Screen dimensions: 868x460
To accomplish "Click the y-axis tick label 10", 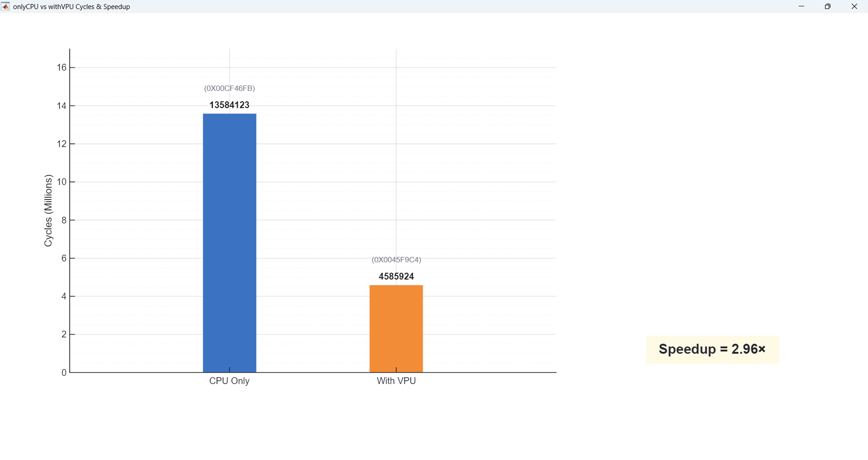I will 62,182.
